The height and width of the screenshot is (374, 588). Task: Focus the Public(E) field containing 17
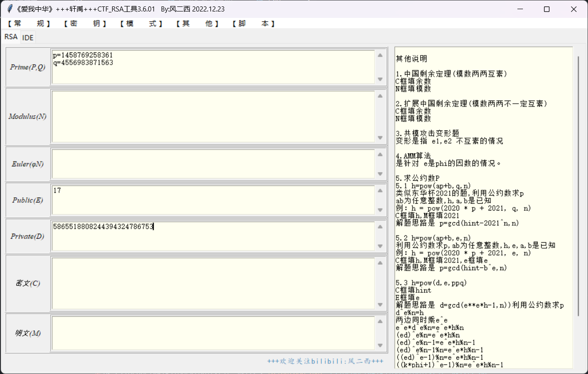click(214, 200)
